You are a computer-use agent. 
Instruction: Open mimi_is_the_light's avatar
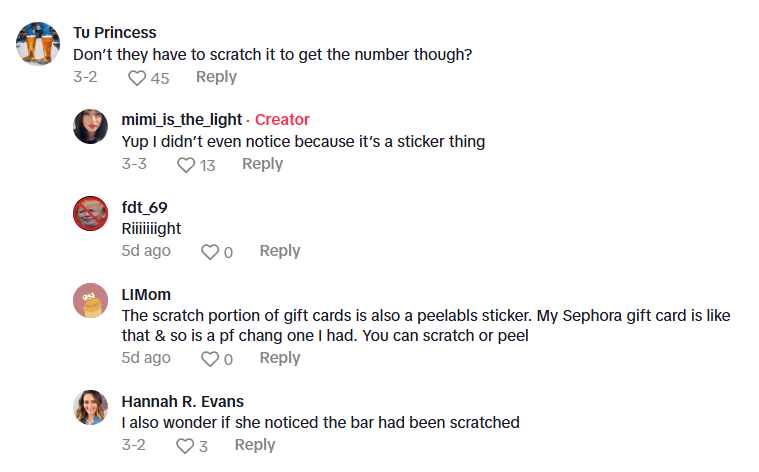pos(91,126)
